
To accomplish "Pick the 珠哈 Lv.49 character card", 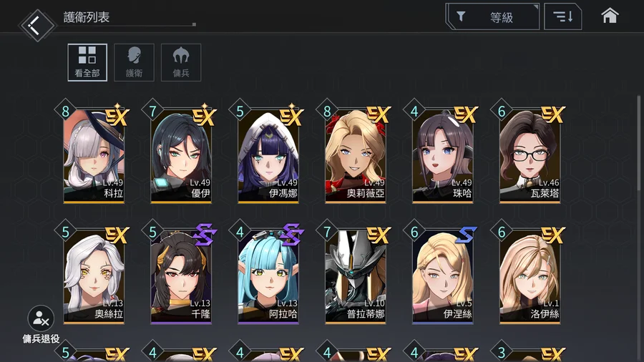I will click(443, 156).
